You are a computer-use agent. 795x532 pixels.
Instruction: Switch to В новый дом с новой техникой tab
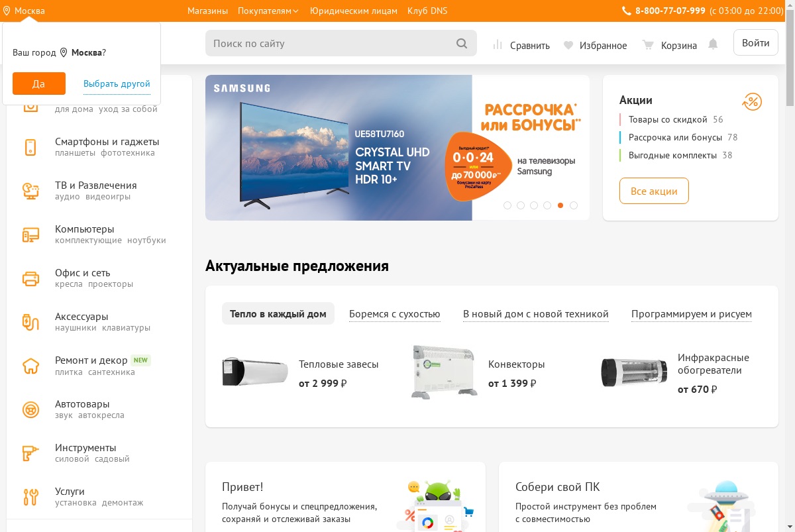coord(536,314)
